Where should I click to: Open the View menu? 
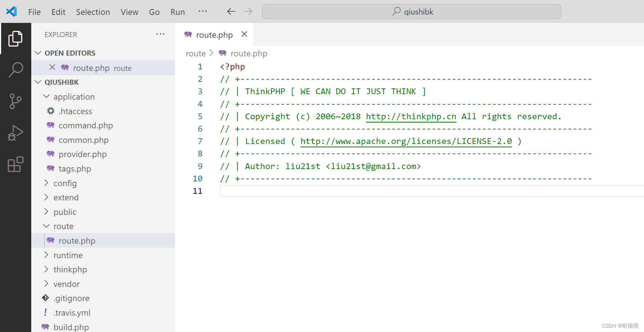(129, 12)
